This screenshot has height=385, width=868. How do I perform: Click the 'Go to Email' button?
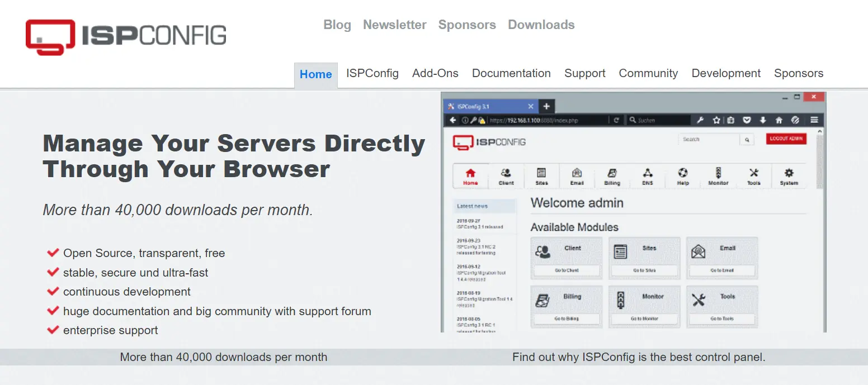point(722,270)
